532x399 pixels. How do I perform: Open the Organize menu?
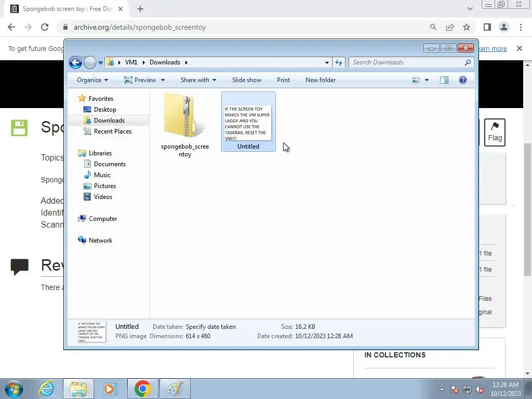(x=92, y=80)
